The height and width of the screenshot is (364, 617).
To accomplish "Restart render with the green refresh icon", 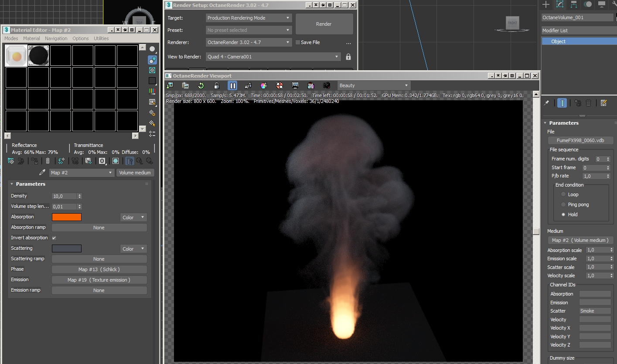I will point(201,85).
